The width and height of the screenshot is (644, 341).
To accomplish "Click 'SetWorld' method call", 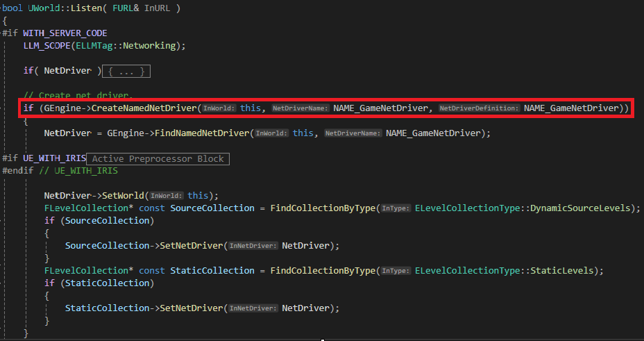I will (x=123, y=196).
